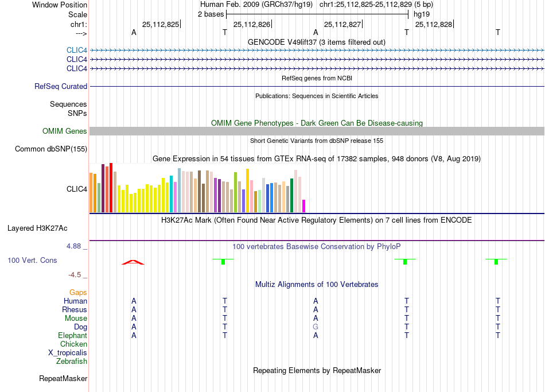Open the H3K27Ac Mark track title
Screen dimensions: 545x392
coord(317,220)
